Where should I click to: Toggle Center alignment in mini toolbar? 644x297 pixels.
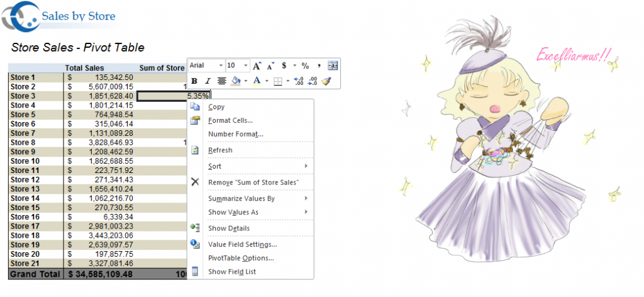tap(221, 81)
